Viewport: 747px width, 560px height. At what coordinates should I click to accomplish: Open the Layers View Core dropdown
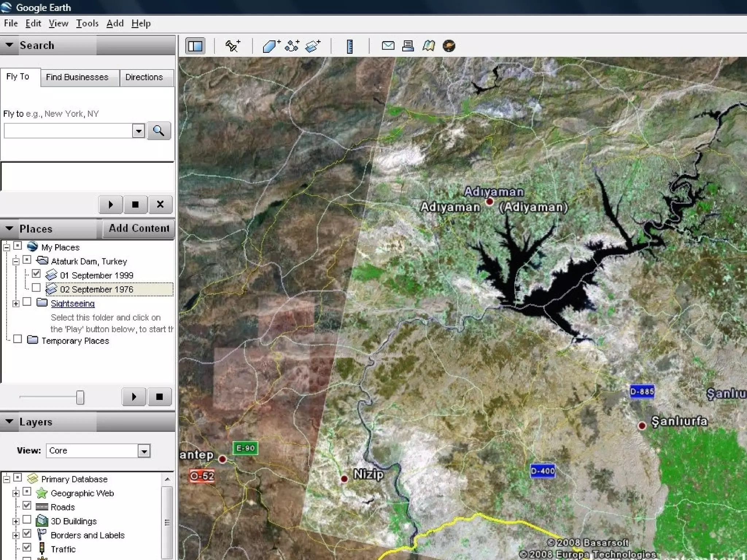click(x=144, y=451)
